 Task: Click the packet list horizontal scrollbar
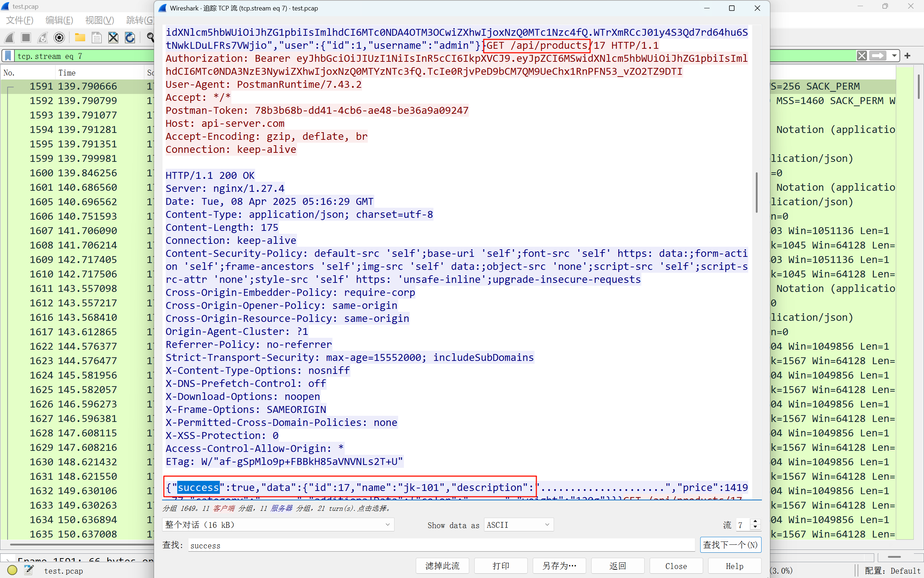coord(82,544)
